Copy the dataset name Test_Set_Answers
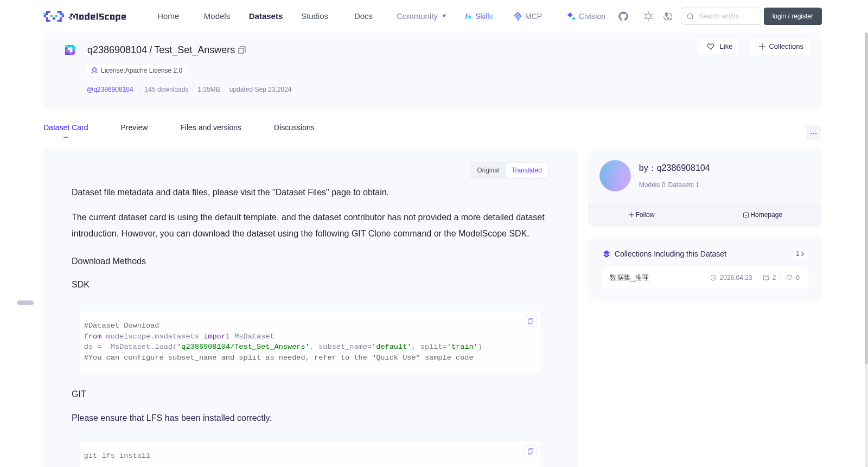The width and height of the screenshot is (868, 467). pyautogui.click(x=242, y=50)
